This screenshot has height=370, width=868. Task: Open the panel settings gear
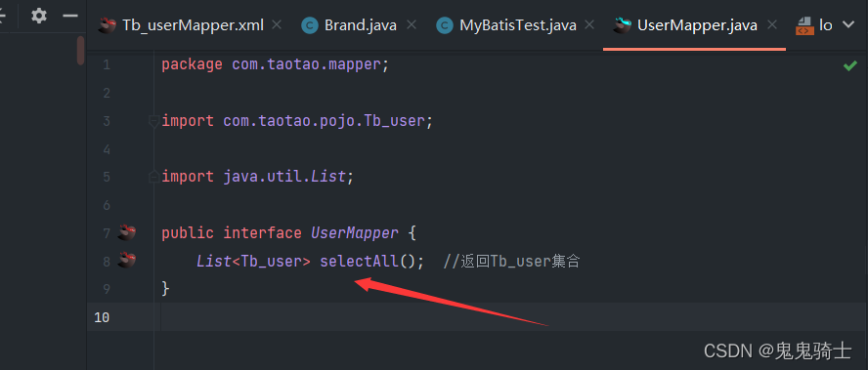point(39,16)
